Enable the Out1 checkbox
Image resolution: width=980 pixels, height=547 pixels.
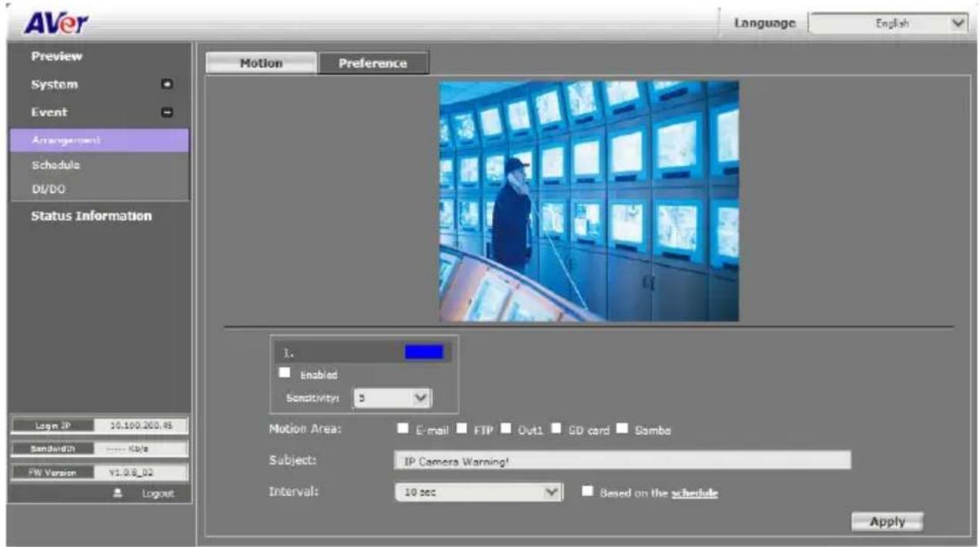click(505, 429)
